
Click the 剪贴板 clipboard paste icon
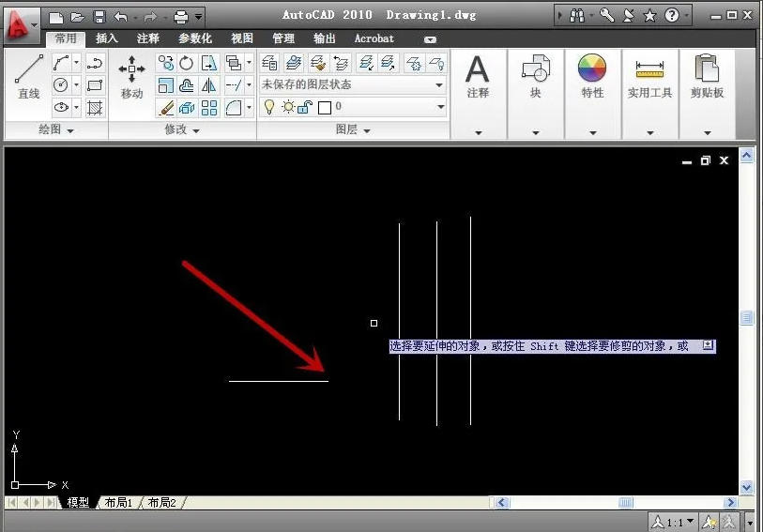[x=707, y=70]
